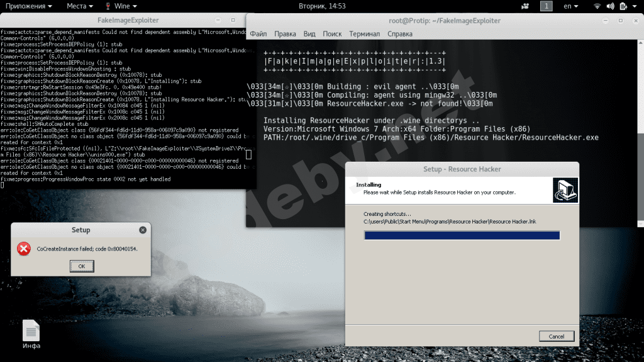The width and height of the screenshot is (644, 362).
Task: Cancel the Resource Hacker installation
Action: pyautogui.click(x=556, y=336)
